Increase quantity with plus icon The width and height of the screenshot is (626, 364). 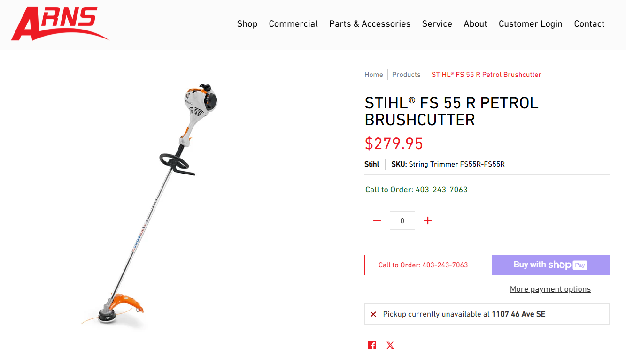pyautogui.click(x=428, y=220)
